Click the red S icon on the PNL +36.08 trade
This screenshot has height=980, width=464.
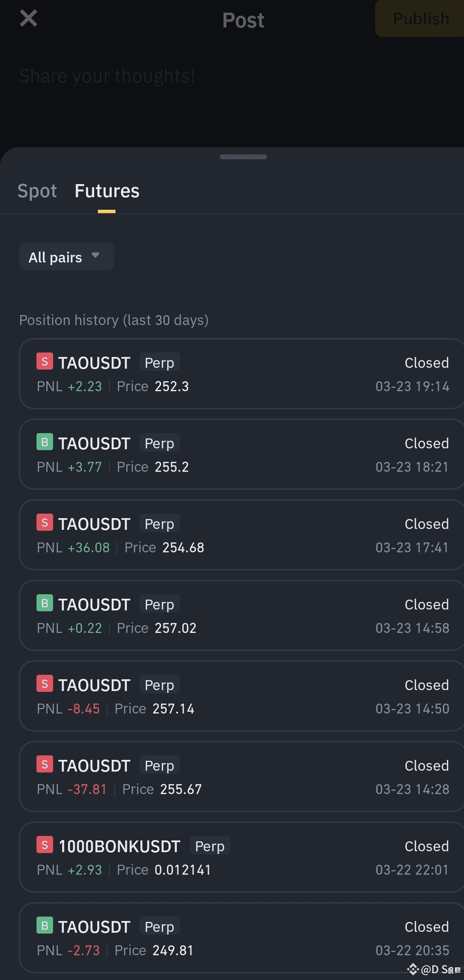[45, 523]
